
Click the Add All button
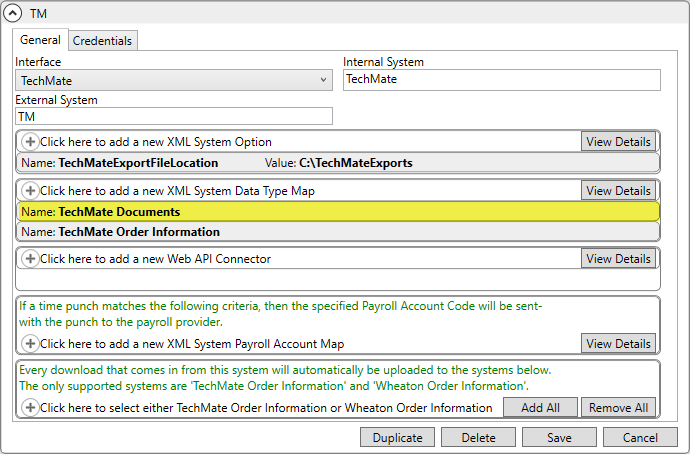pyautogui.click(x=540, y=408)
